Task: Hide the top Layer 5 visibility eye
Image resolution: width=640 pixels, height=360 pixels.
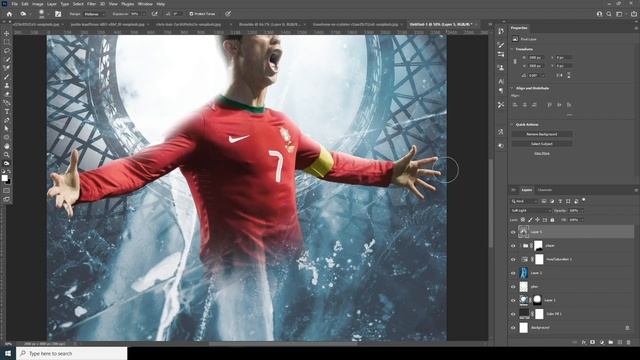Action: click(513, 232)
